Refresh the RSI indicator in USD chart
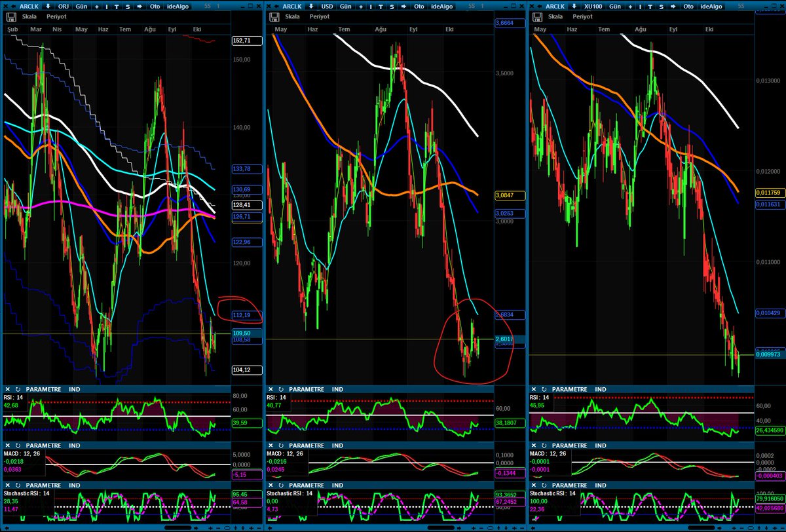Viewport: 786px width, 532px height. coord(280,389)
